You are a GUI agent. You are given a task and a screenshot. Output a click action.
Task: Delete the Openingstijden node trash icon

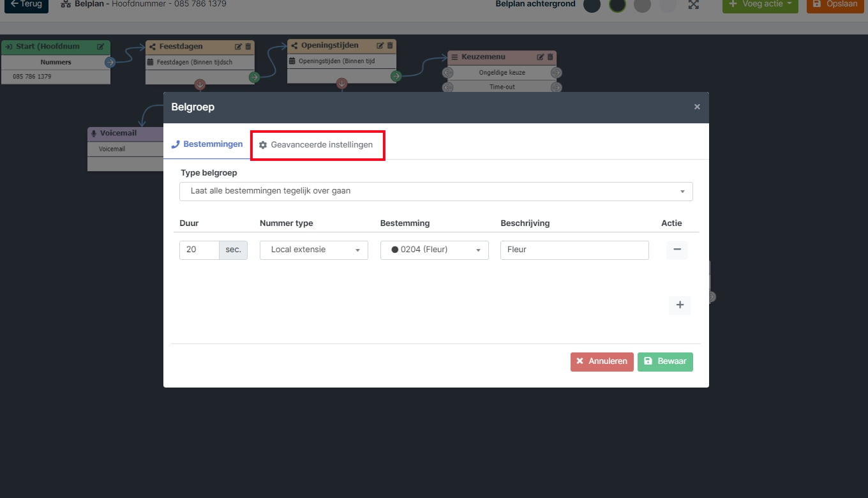pos(390,45)
